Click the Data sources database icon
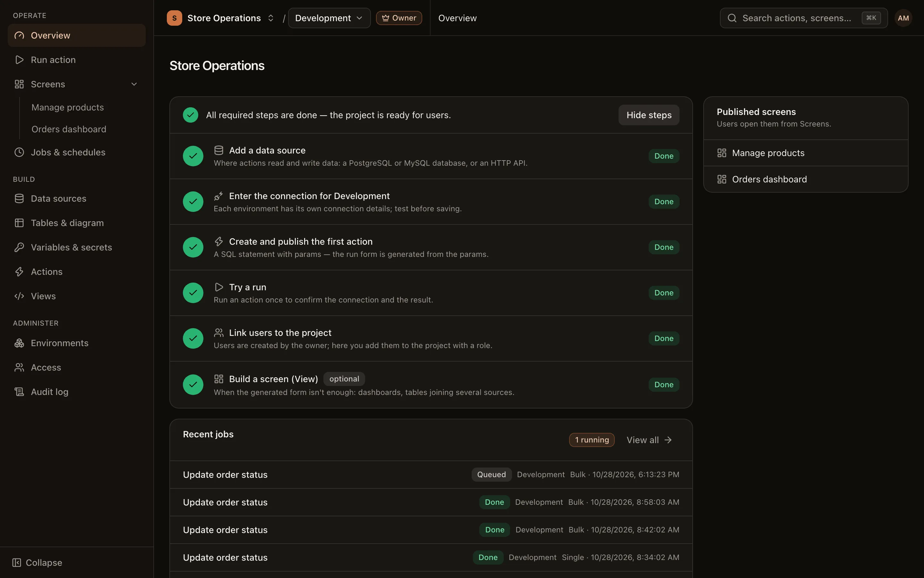 pyautogui.click(x=19, y=199)
